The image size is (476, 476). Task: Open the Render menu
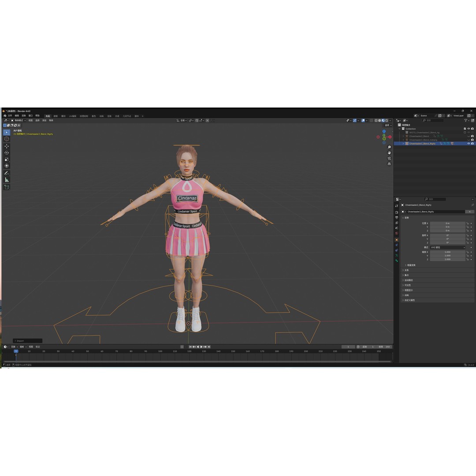(24, 115)
